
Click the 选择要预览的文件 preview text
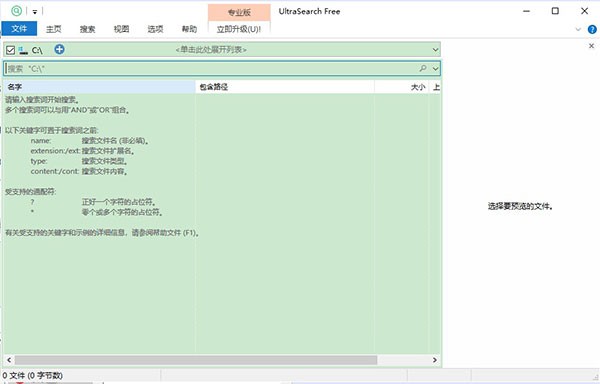coord(520,207)
